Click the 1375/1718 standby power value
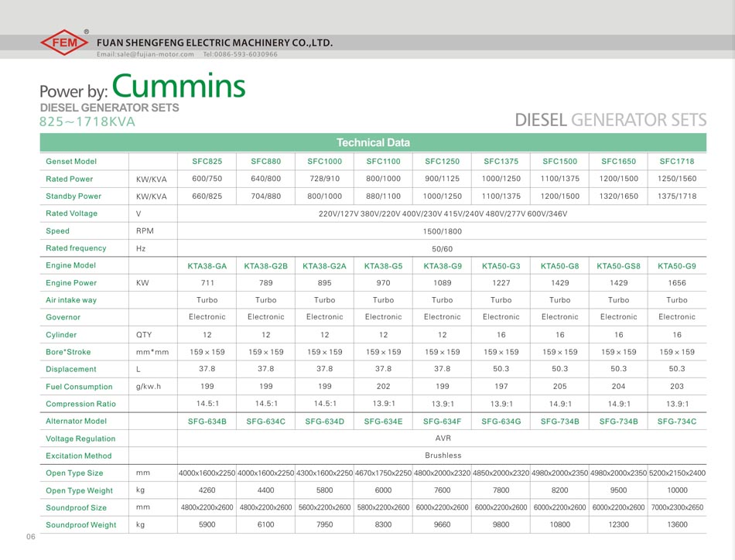The image size is (735, 560). [677, 196]
